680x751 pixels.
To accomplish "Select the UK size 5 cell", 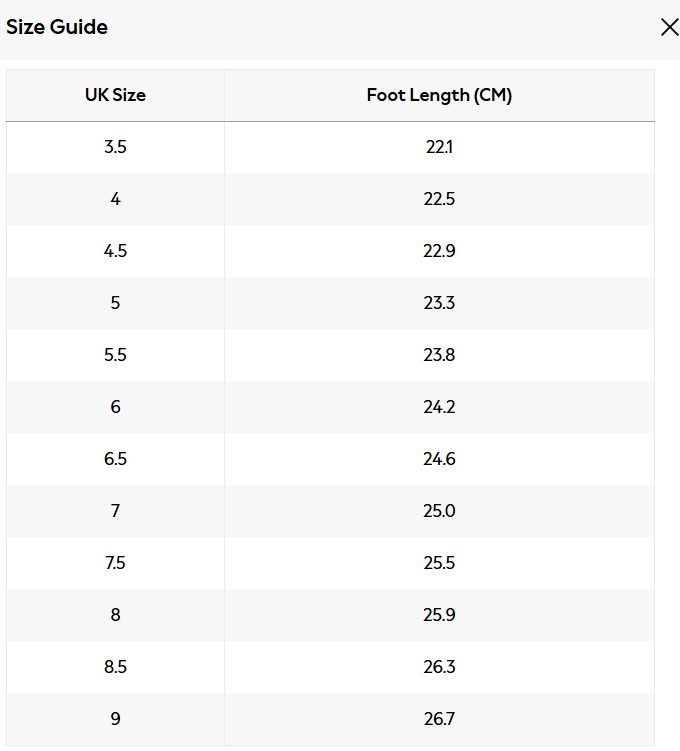I will [x=115, y=303].
